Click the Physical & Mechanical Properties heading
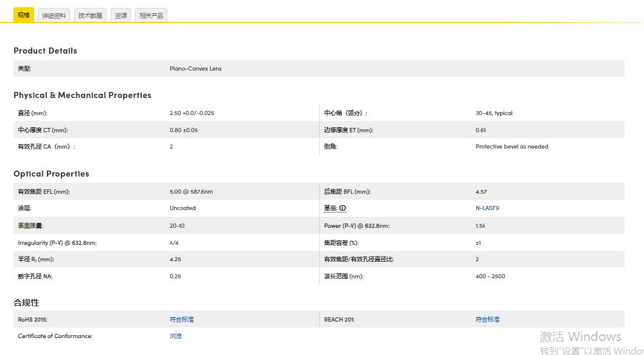This screenshot has height=355, width=644. 82,95
